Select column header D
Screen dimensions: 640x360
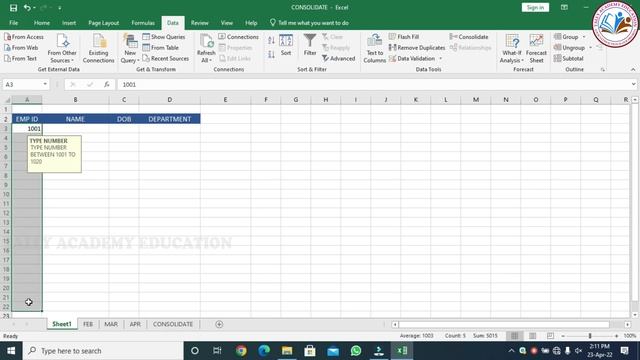169,100
